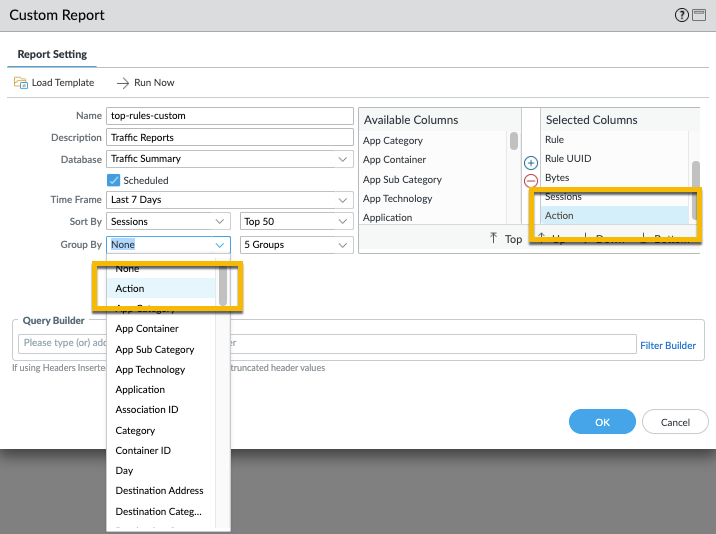The height and width of the screenshot is (534, 716).
Task: Choose App Container from dropdown list
Action: click(147, 329)
